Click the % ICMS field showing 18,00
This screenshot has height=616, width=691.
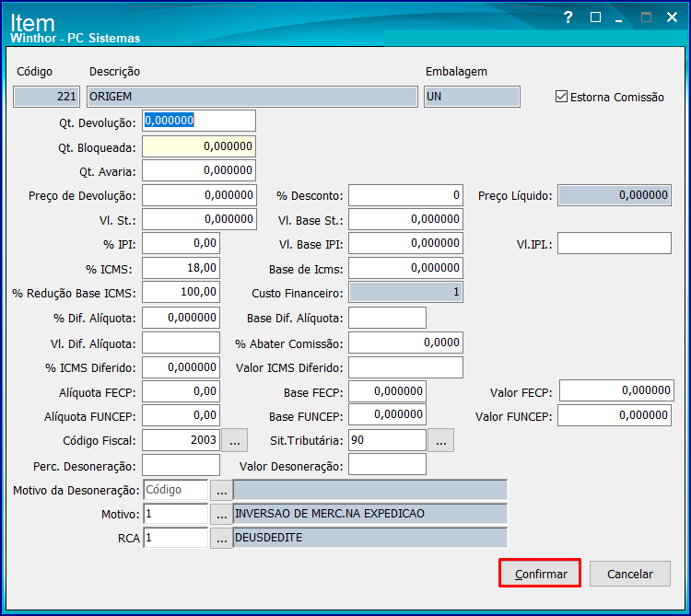point(181,268)
